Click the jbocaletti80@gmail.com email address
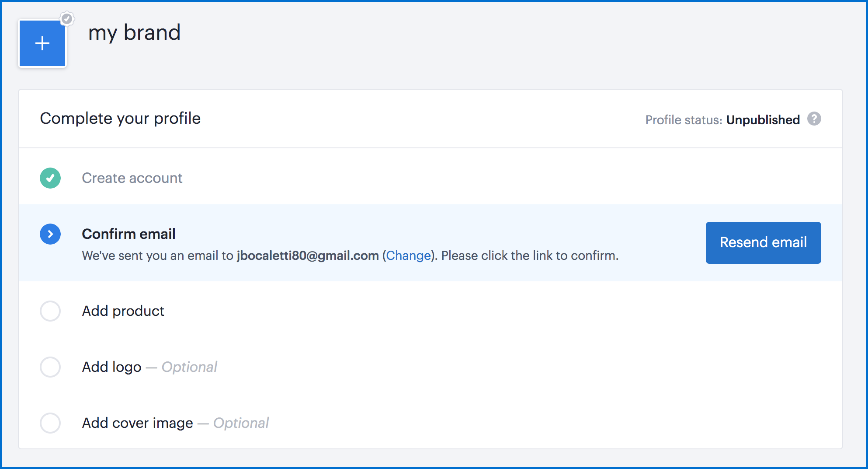This screenshot has height=469, width=868. click(x=308, y=255)
